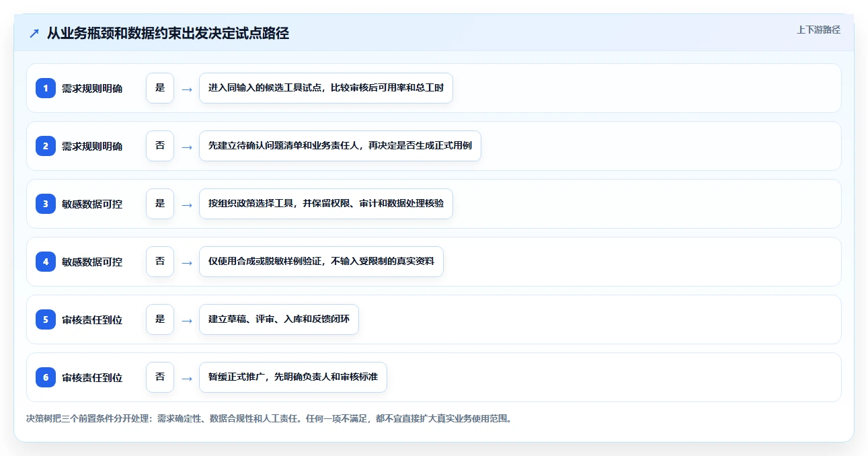The height and width of the screenshot is (456, 868).
Task: Click 需求规则明确 text in row 1
Action: coord(92,88)
